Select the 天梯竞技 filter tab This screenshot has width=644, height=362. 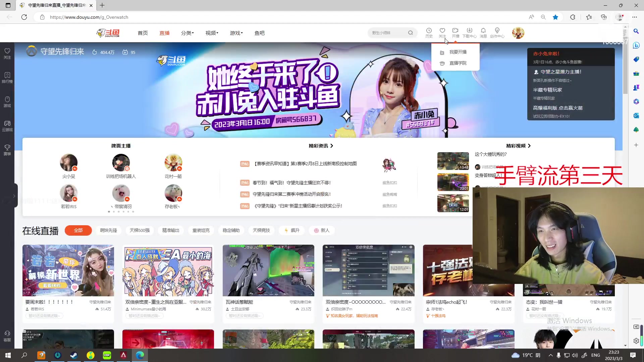(261, 230)
